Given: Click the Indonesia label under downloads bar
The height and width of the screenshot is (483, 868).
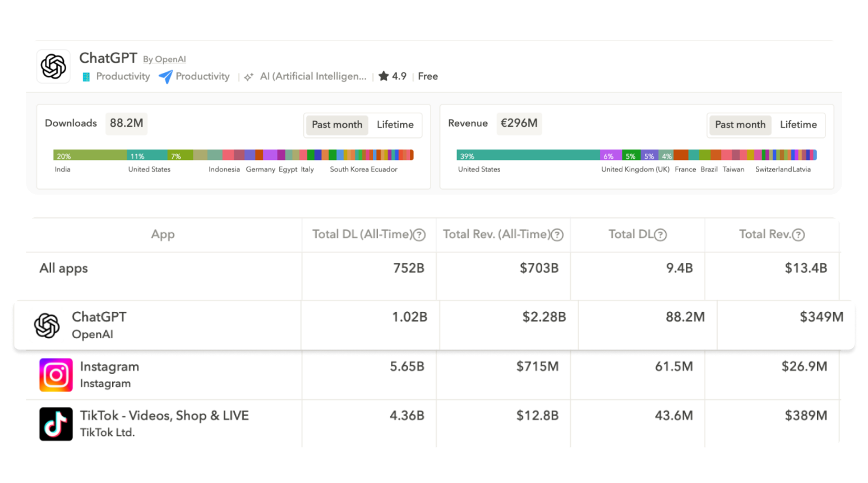Looking at the screenshot, I should tap(224, 169).
